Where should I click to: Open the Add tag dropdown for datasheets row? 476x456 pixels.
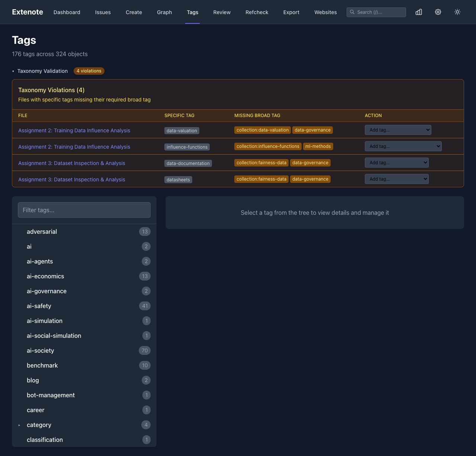396,179
